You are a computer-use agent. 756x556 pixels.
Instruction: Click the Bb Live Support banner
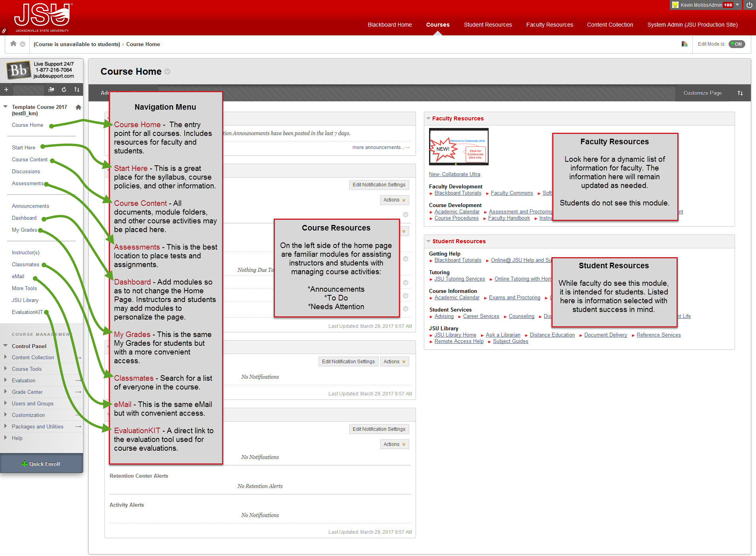(41, 70)
